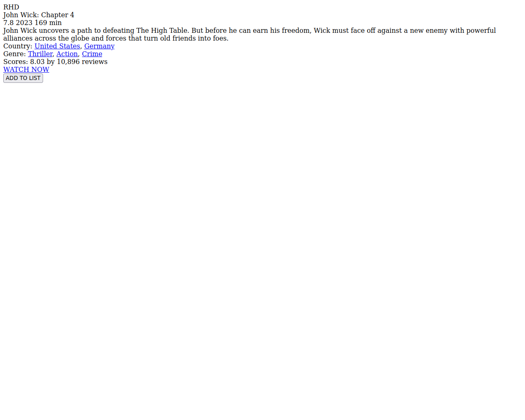Image resolution: width=525 pixels, height=420 pixels.
Task: Open the Germany country link
Action: point(99,46)
